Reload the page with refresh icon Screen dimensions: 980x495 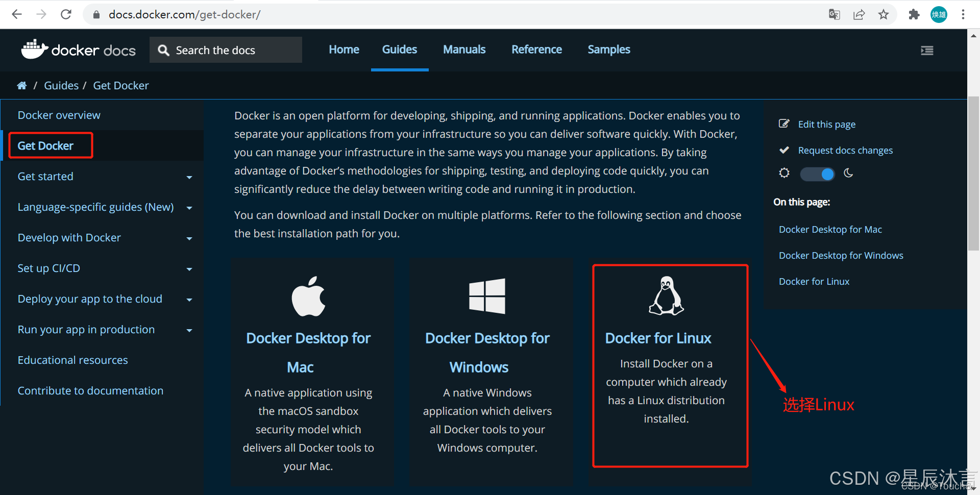66,14
